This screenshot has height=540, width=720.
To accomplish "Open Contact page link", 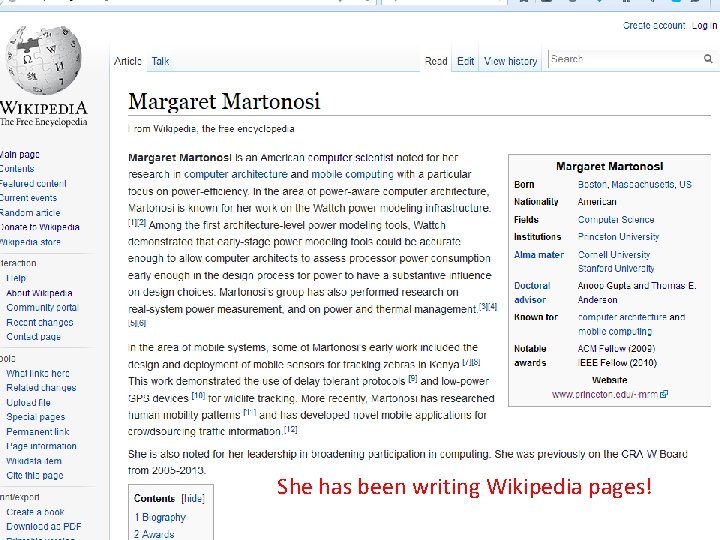I will point(34,337).
